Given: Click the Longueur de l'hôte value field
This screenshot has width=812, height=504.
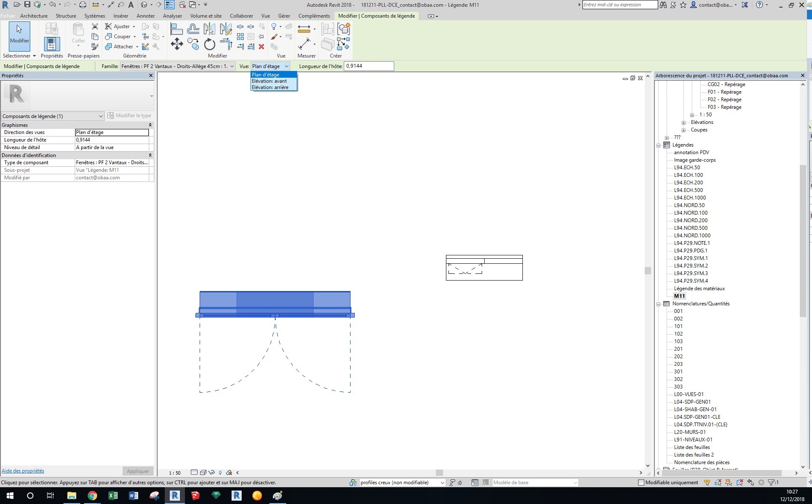Looking at the screenshot, I should pyautogui.click(x=112, y=139).
